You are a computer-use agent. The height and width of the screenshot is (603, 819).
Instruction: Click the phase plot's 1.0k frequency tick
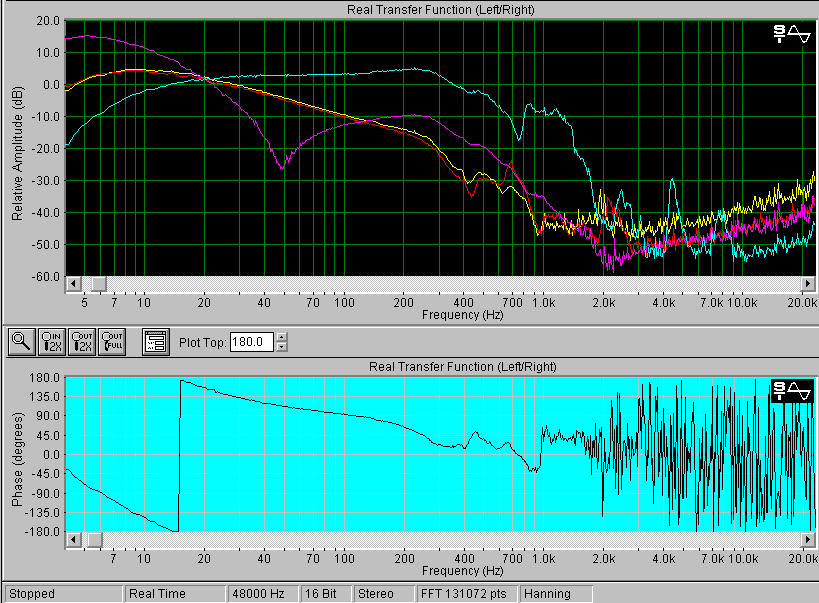point(544,559)
